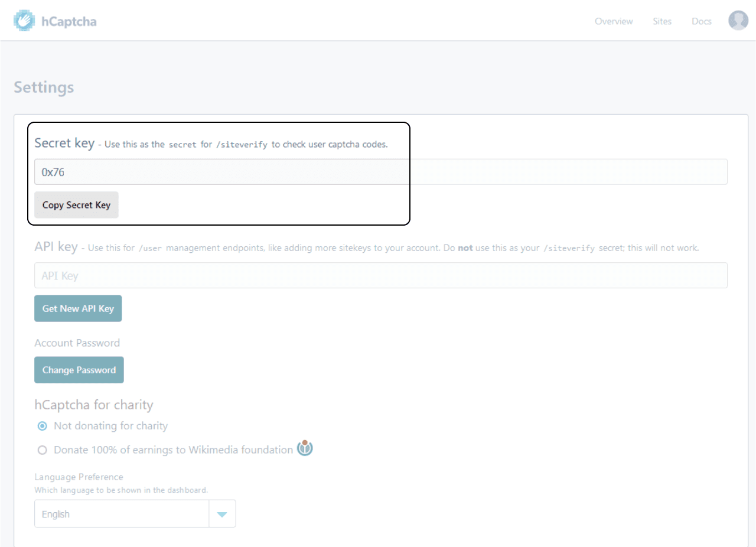Open the English language dropdown

(x=121, y=513)
